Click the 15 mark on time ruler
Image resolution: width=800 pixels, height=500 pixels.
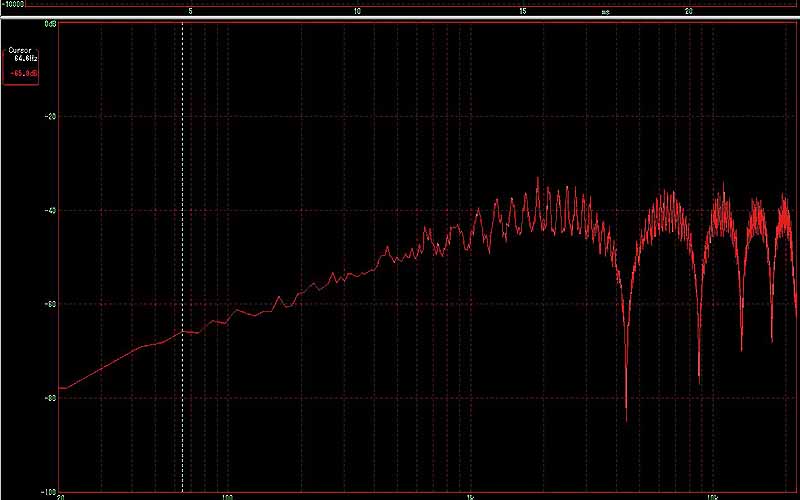(x=522, y=12)
